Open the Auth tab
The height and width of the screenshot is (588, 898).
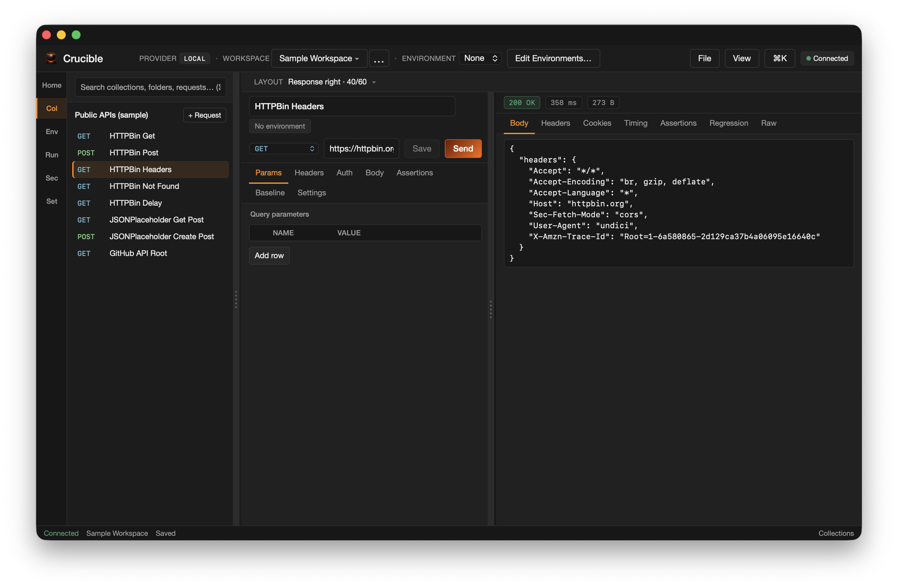[x=344, y=173]
